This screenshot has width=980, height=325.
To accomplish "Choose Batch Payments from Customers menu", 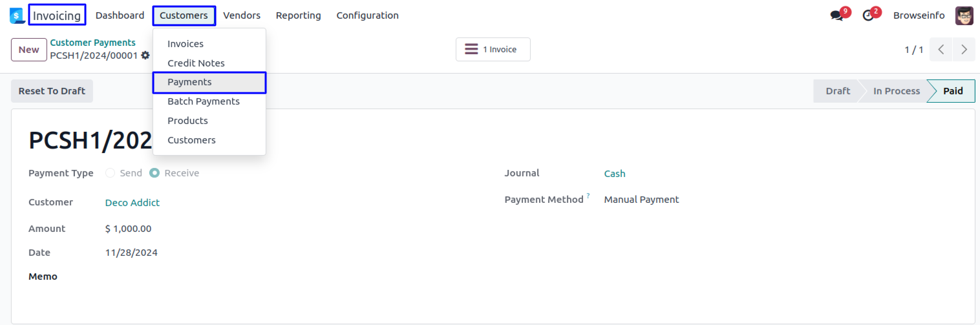I will coord(204,101).
